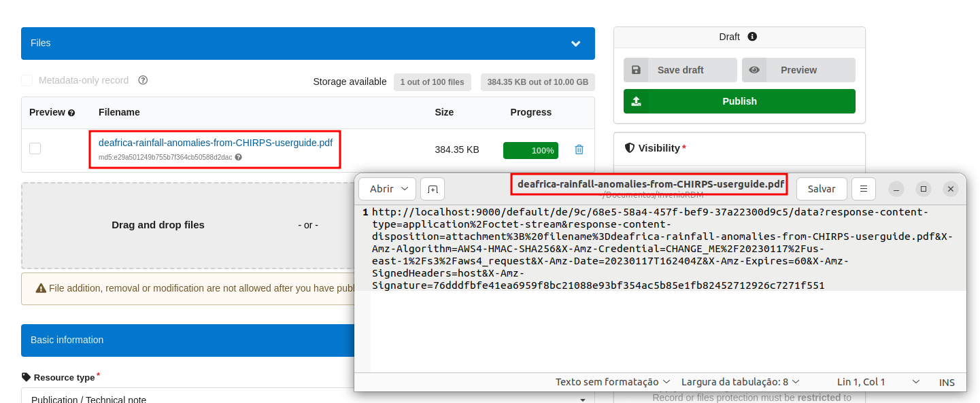Viewport: 980px width, 403px height.
Task: Open gedit hamburger menu
Action: 863,188
